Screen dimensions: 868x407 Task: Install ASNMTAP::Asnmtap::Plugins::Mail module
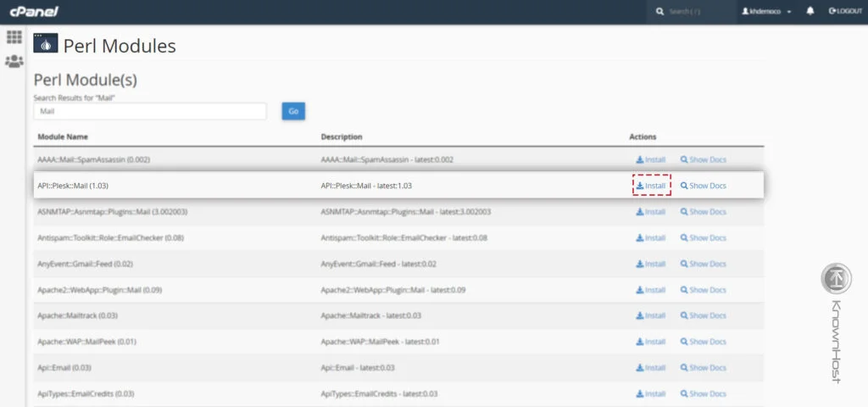pyautogui.click(x=650, y=211)
